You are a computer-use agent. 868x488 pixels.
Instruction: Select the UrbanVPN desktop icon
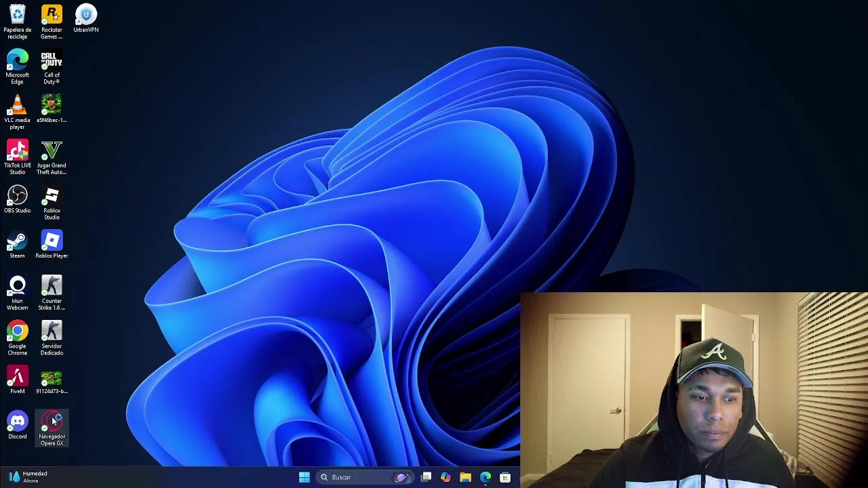(85, 18)
